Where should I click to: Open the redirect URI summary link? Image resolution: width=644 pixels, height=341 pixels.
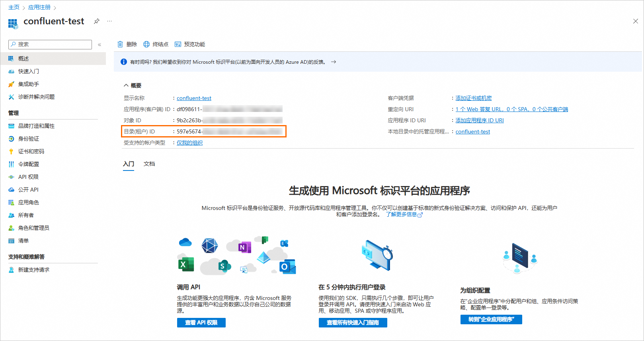pyautogui.click(x=512, y=109)
